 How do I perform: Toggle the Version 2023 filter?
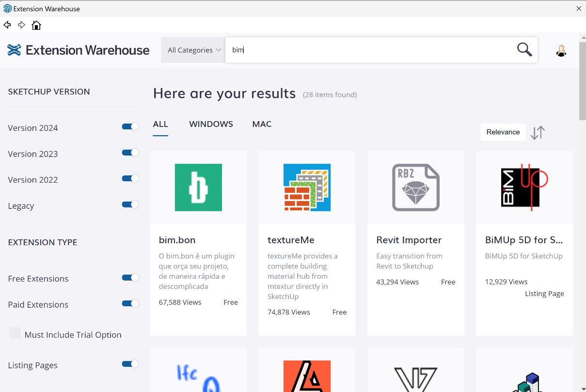130,153
